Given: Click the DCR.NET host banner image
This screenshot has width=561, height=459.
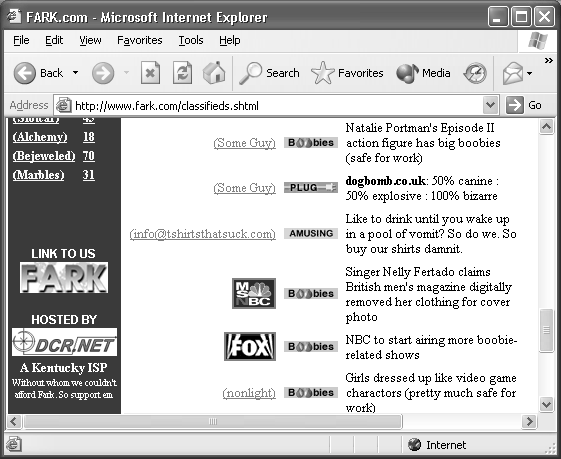Looking at the screenshot, I should coord(64,342).
